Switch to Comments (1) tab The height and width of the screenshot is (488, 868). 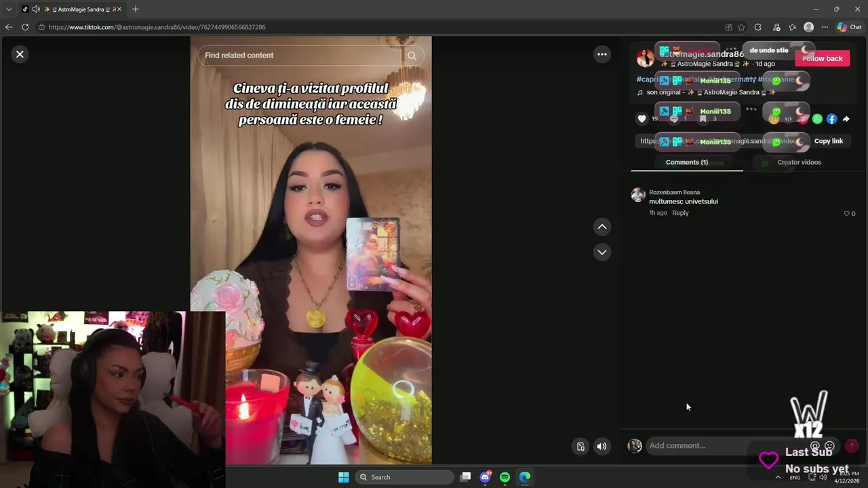point(687,163)
